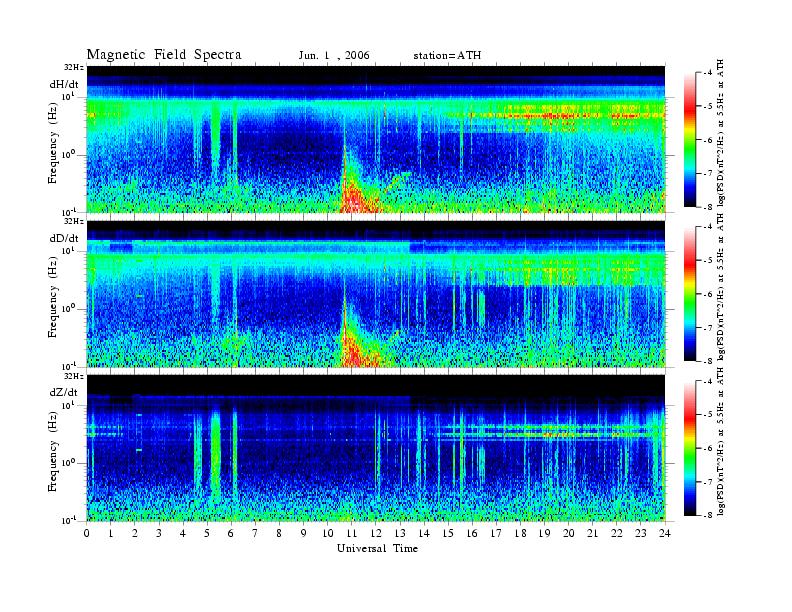The image size is (792, 612).
Task: Click the log(PSD) label beside dZ/dt color bar
Action: tap(721, 442)
